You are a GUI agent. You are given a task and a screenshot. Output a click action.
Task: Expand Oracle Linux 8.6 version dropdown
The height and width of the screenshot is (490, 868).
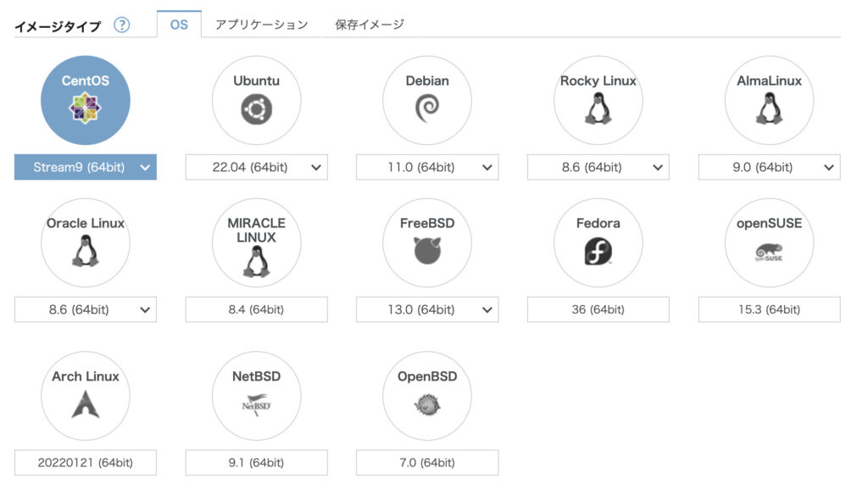(86, 309)
